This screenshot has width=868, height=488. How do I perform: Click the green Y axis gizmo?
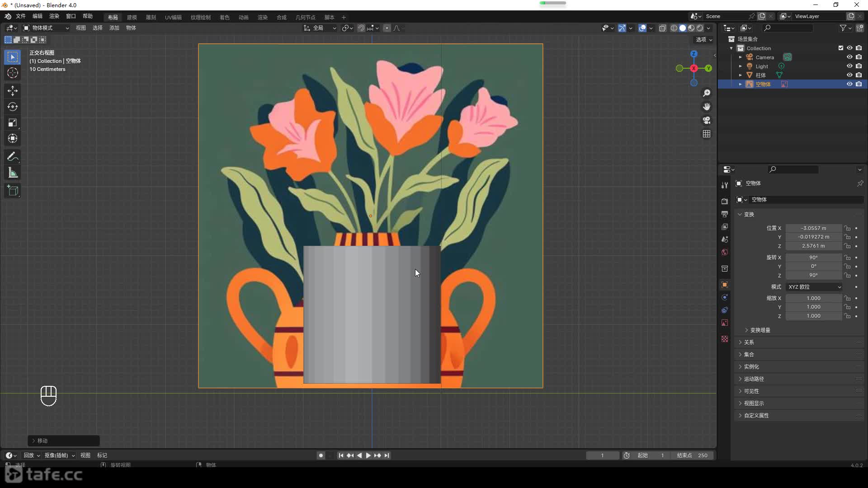(708, 68)
